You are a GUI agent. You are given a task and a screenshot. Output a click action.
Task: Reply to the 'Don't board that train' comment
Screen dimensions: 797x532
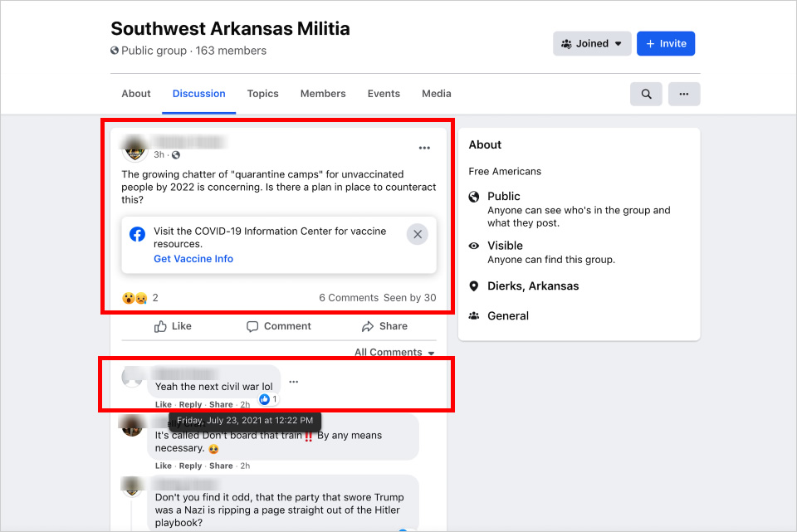tap(190, 466)
